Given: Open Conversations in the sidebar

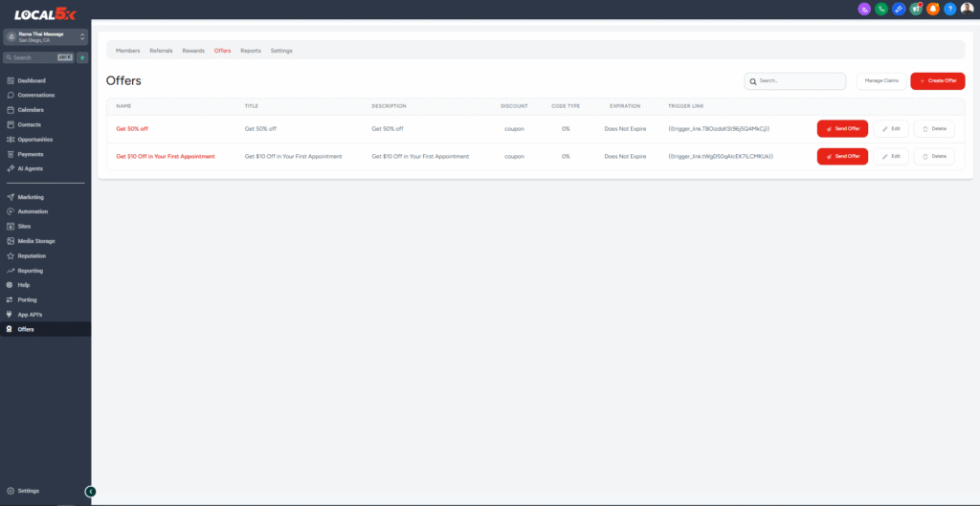Looking at the screenshot, I should coord(35,95).
